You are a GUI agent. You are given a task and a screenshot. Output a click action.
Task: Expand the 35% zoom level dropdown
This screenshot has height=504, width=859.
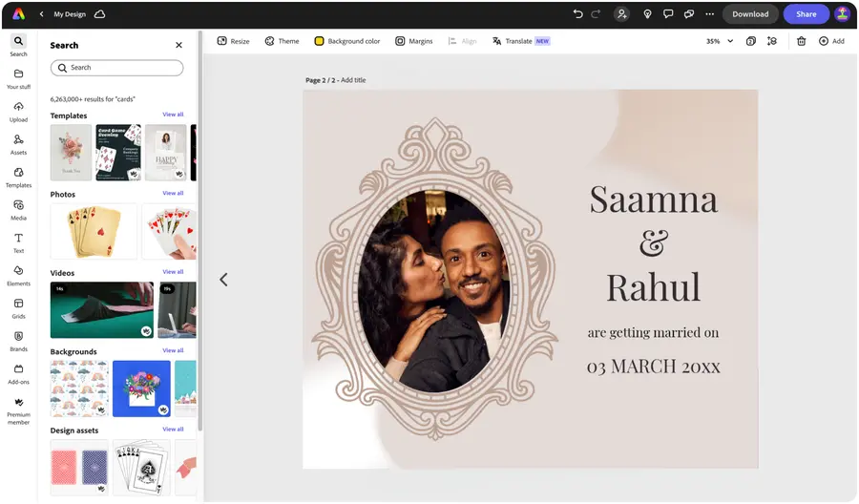(x=730, y=41)
